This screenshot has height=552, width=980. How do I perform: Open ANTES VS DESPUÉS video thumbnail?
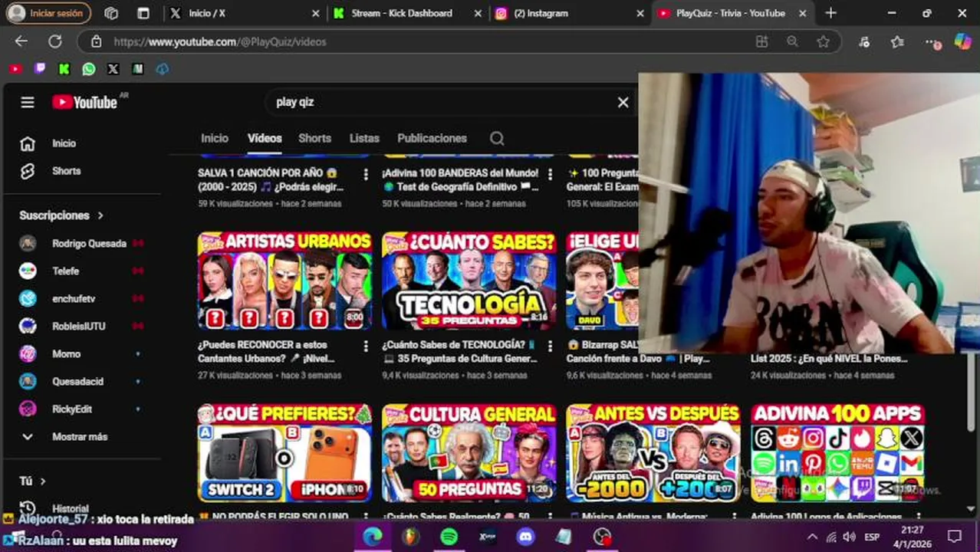coord(653,452)
